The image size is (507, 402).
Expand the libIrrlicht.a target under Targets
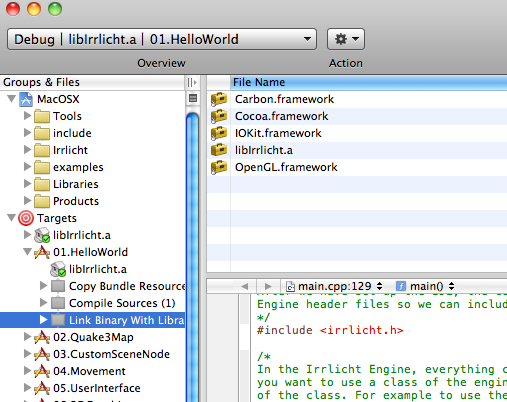(x=27, y=235)
